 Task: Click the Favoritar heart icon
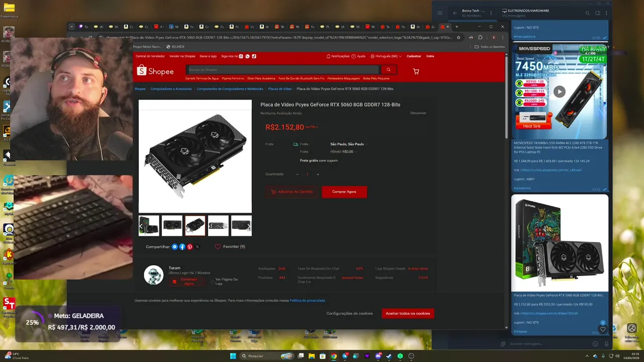[218, 247]
